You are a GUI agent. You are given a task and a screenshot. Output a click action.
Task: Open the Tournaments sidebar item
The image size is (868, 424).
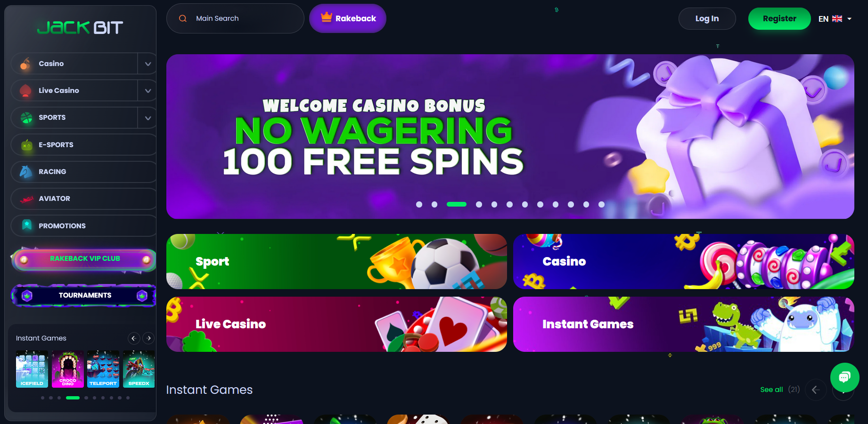pyautogui.click(x=83, y=295)
